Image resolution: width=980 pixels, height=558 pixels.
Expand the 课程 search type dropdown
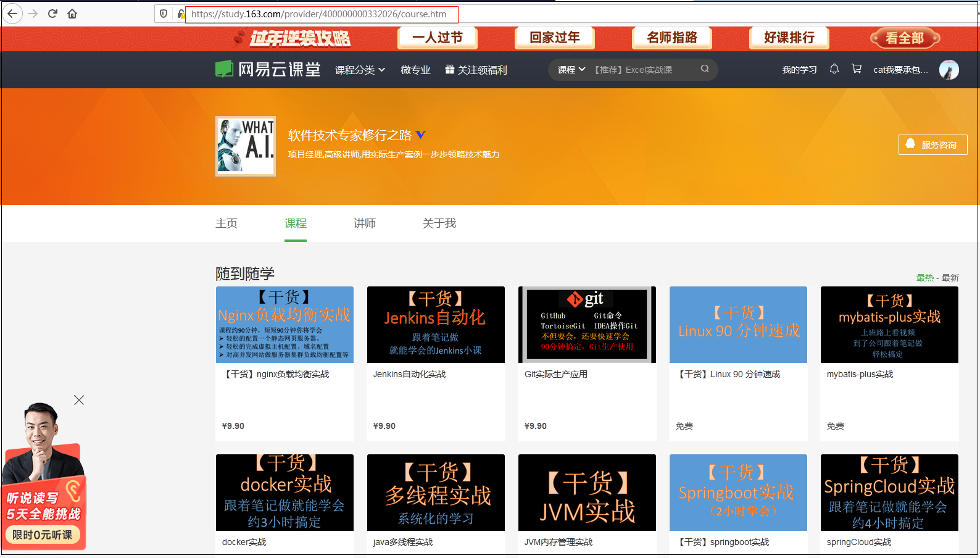pyautogui.click(x=571, y=70)
